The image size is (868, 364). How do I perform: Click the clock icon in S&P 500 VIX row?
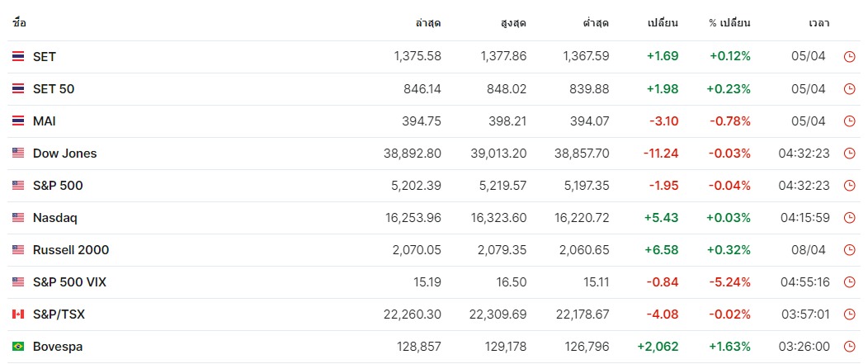tap(849, 282)
